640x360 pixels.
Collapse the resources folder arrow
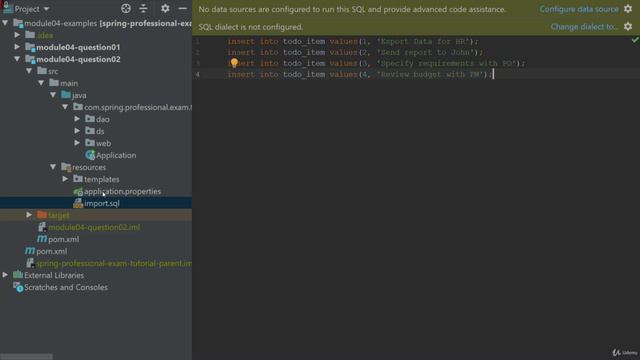(x=53, y=167)
